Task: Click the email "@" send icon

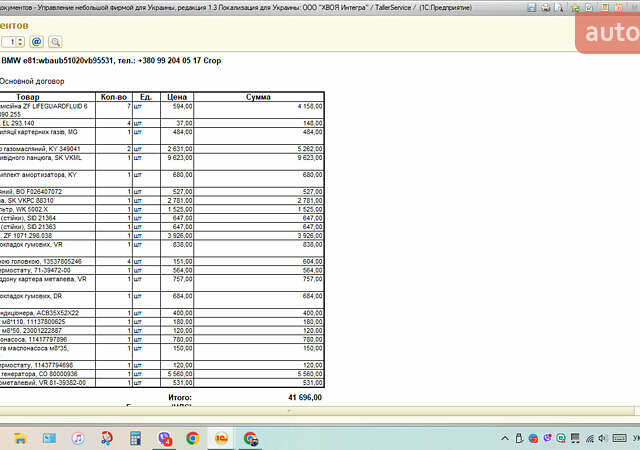Action: point(37,42)
